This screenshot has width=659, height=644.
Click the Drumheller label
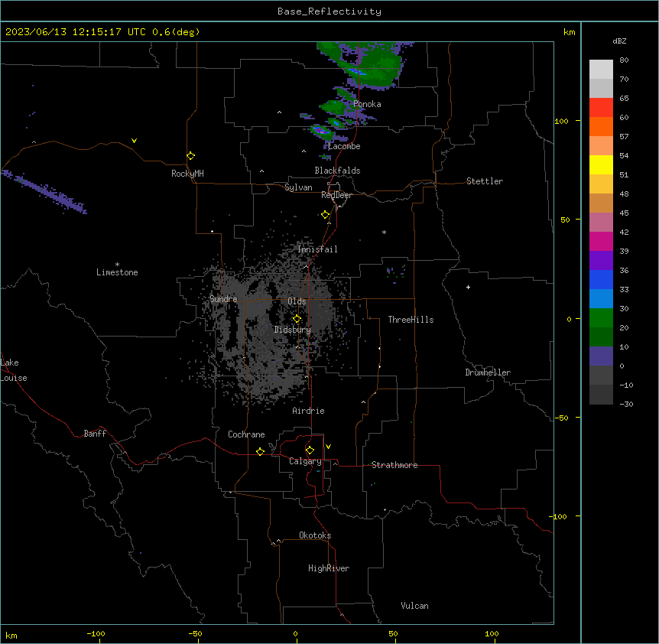488,372
